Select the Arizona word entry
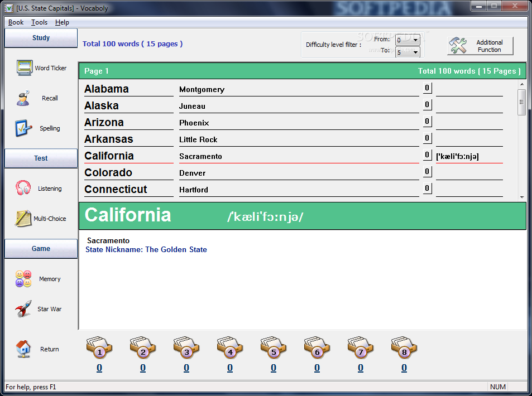532x396 pixels. [x=104, y=122]
